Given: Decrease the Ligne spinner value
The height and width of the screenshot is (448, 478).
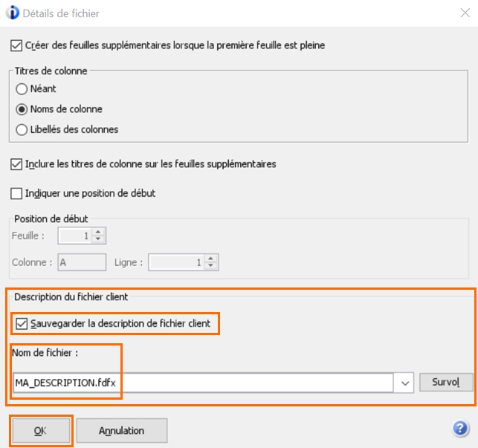Looking at the screenshot, I should click(210, 265).
